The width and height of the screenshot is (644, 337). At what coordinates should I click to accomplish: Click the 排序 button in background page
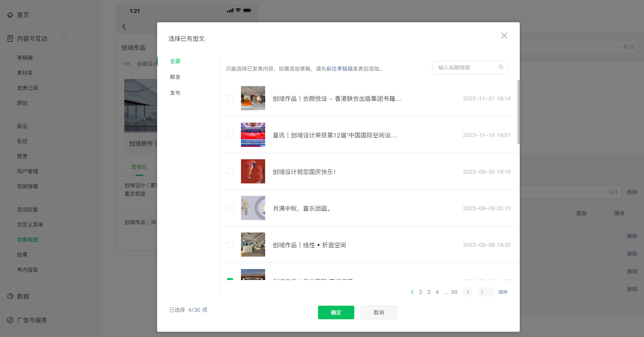(619, 213)
